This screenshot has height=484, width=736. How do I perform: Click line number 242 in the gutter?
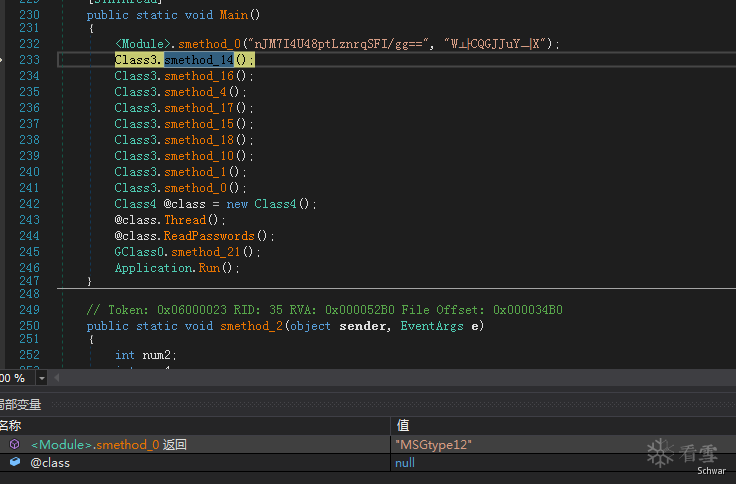point(29,204)
